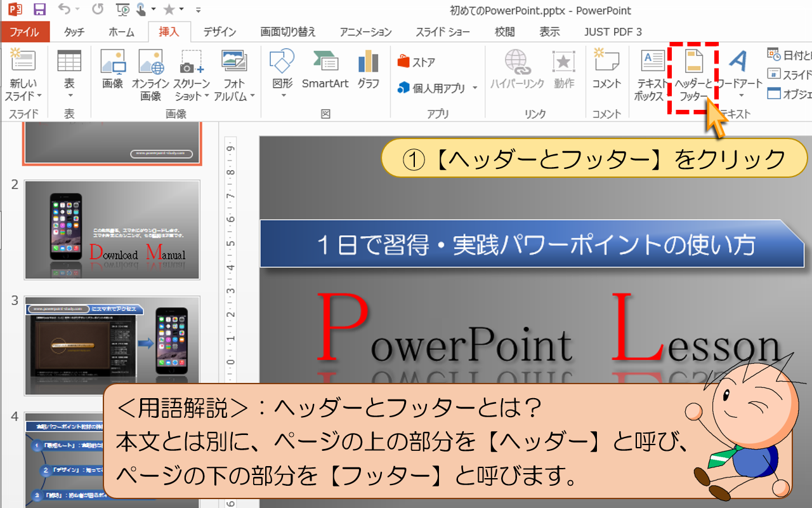812x508 pixels.
Task: Toggle touch/mouse mode icon
Action: pos(142,10)
